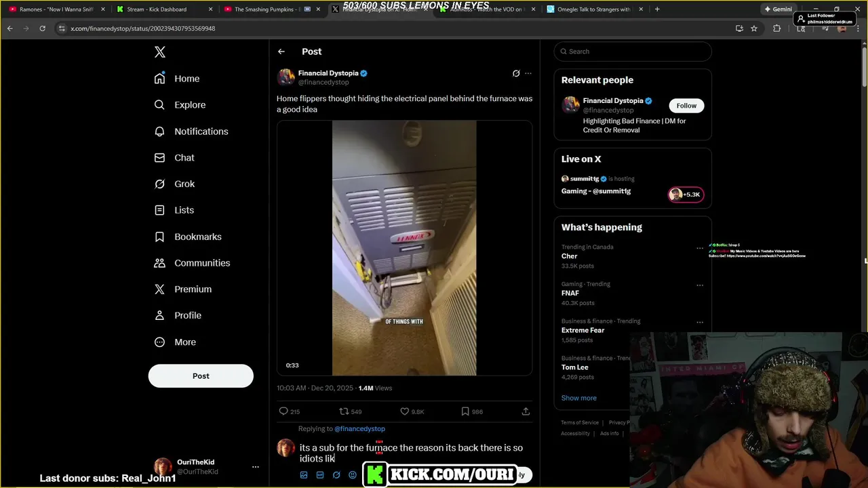
Task: Click into the reply text field
Action: pos(414,453)
